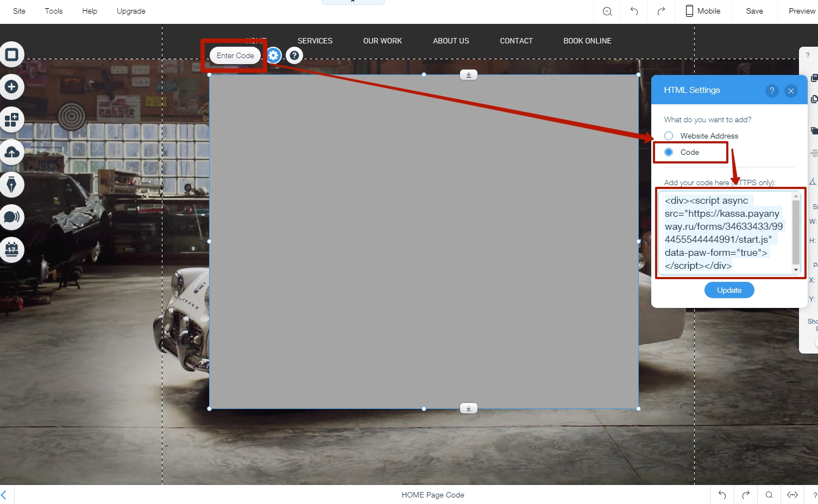Open HTML element settings gear icon

(274, 55)
